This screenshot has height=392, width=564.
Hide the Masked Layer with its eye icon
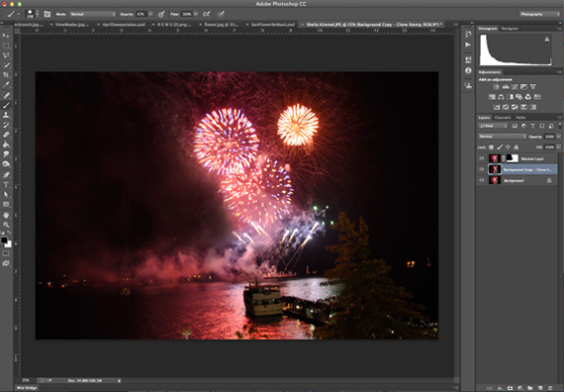pyautogui.click(x=482, y=158)
